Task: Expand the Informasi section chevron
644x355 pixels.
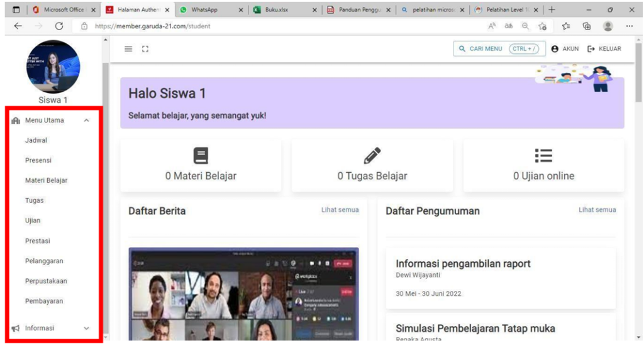Action: click(86, 328)
